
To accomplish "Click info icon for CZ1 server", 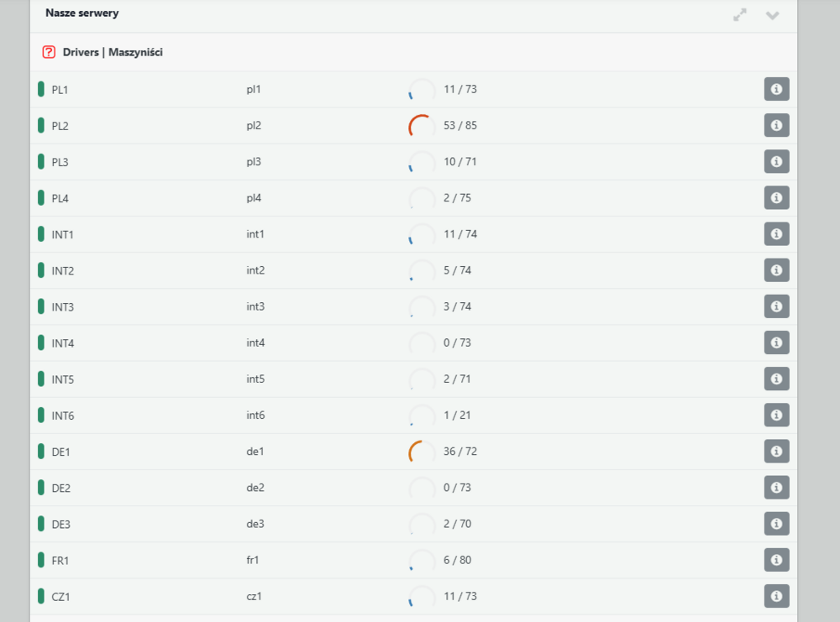I will point(776,596).
